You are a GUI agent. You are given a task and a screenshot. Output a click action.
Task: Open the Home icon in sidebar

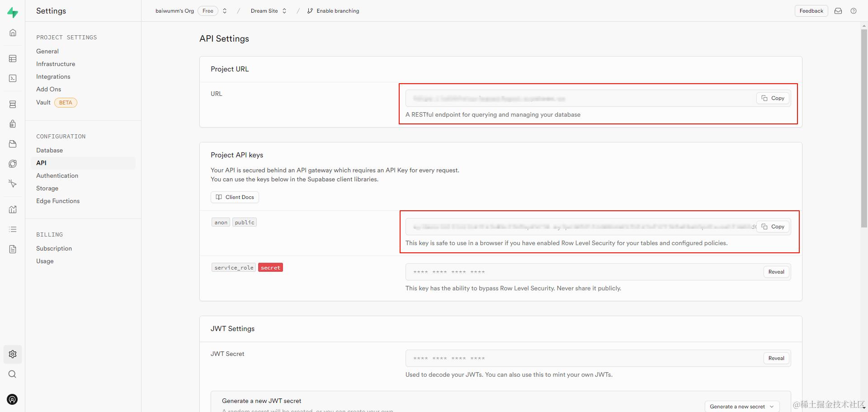point(13,33)
